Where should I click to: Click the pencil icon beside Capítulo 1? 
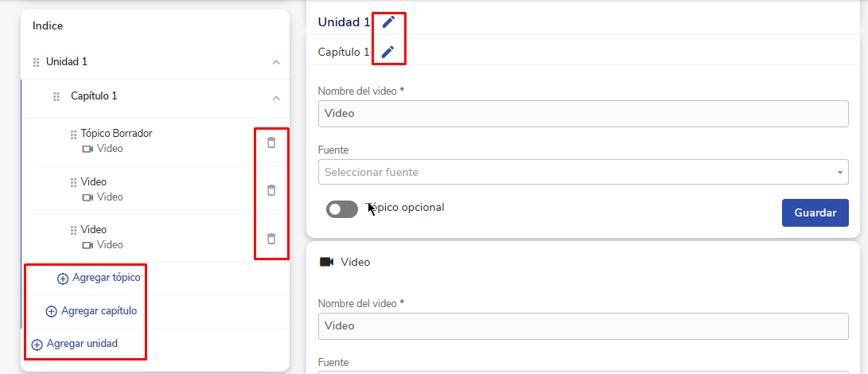(387, 52)
